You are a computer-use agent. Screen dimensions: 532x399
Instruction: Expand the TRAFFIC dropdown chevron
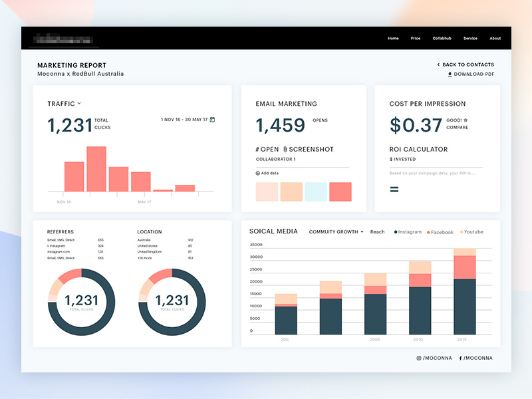click(x=79, y=103)
